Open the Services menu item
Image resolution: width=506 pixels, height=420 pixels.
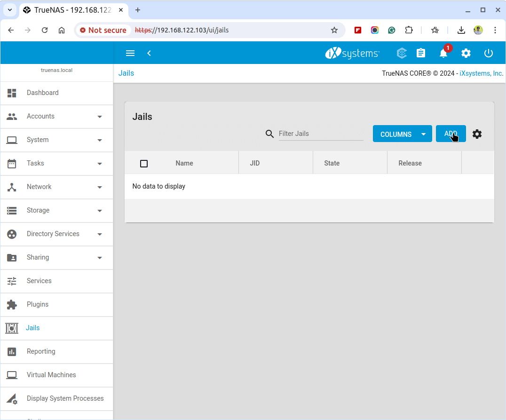click(x=57, y=281)
